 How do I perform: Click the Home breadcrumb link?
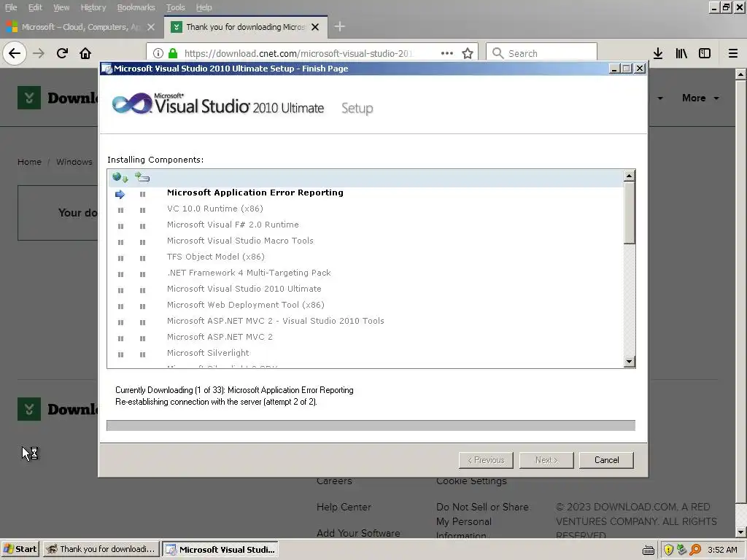pyautogui.click(x=29, y=162)
